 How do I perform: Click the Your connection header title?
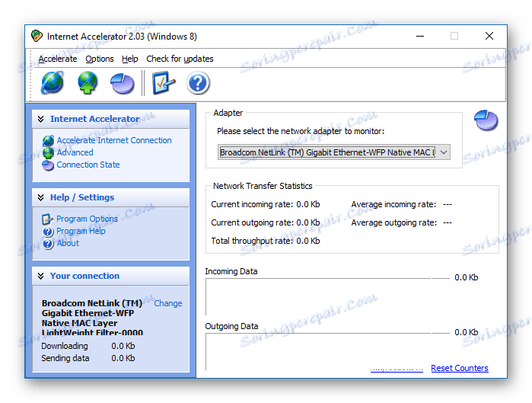pos(84,276)
